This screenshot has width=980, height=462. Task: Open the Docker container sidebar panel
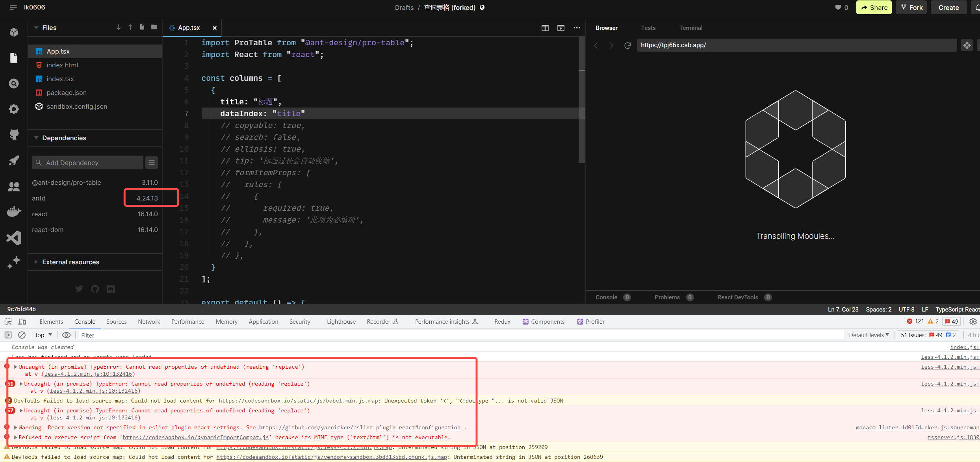click(x=13, y=212)
